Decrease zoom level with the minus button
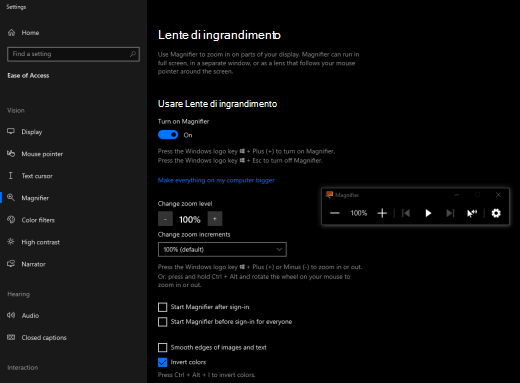Screen dimensions: 520x383 click(x=165, y=219)
